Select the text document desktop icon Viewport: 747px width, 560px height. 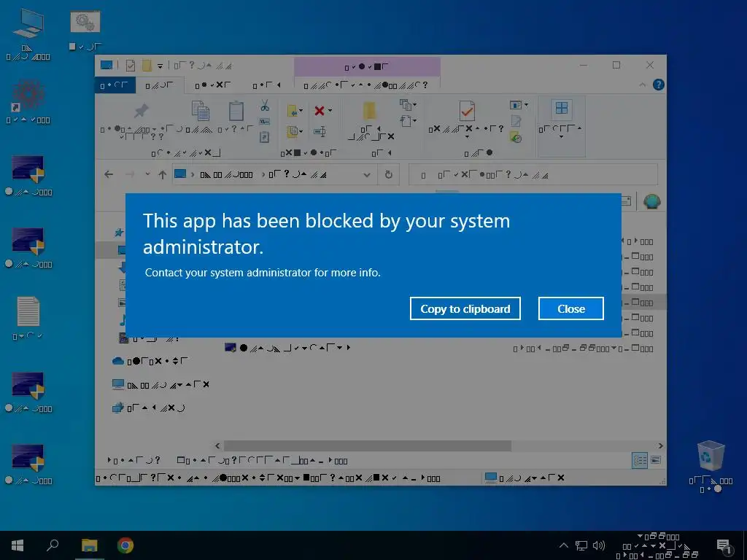tap(28, 318)
